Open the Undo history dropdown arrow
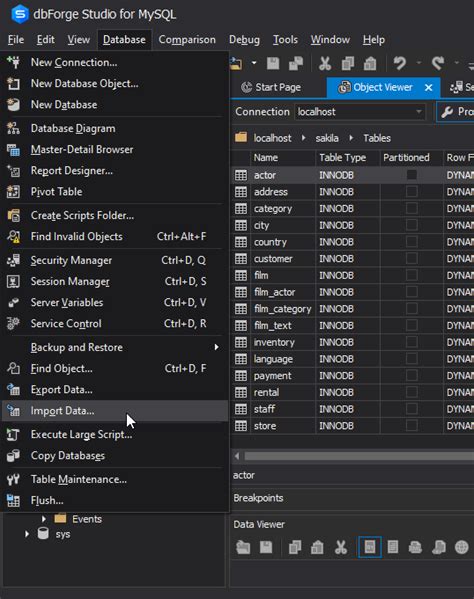Screen dimensions: 474x599 [x=419, y=63]
